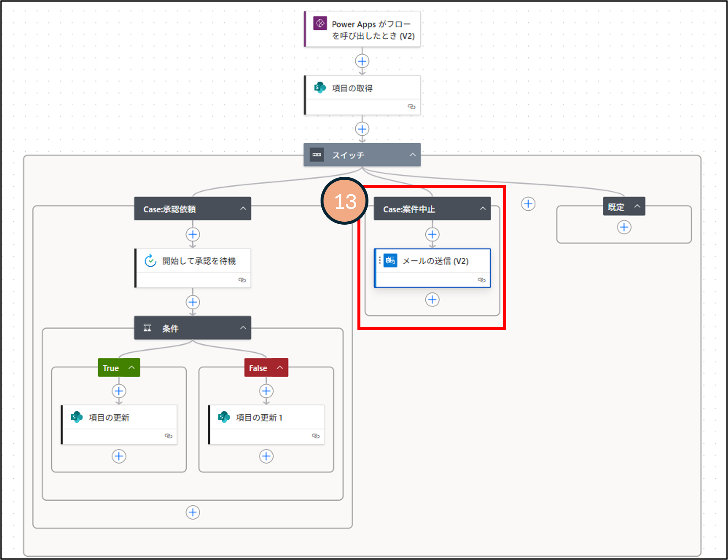728x560 pixels.
Task: Collapse the True branch
Action: (x=132, y=368)
